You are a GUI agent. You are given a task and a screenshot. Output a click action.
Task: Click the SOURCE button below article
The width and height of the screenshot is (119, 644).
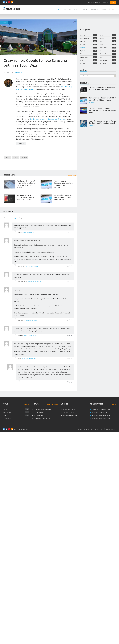(x=21, y=144)
